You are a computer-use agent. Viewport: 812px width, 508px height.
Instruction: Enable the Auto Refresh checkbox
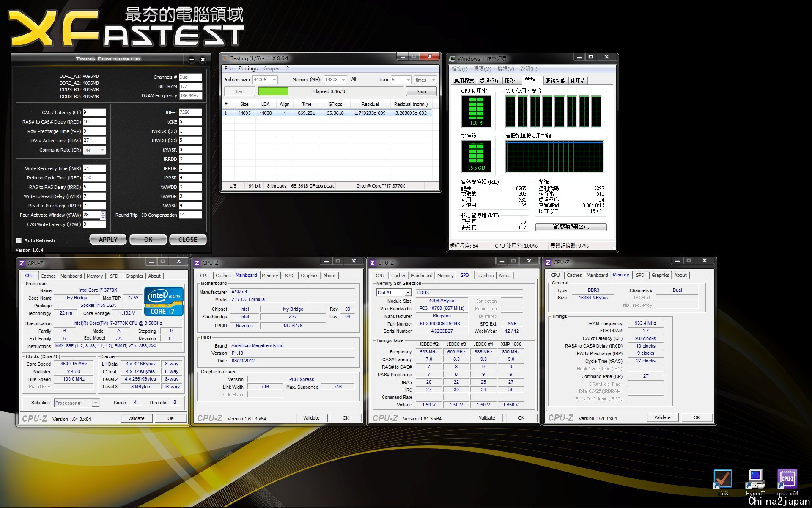[19, 240]
